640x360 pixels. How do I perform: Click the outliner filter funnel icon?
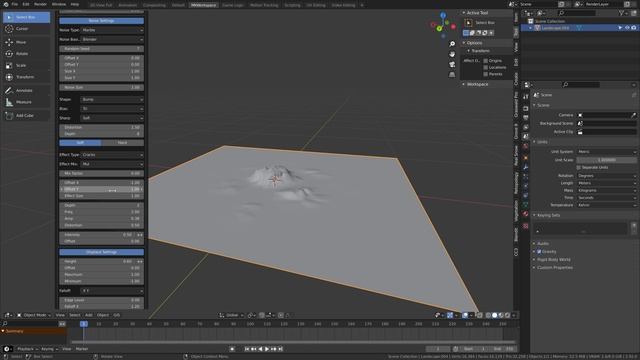(622, 13)
